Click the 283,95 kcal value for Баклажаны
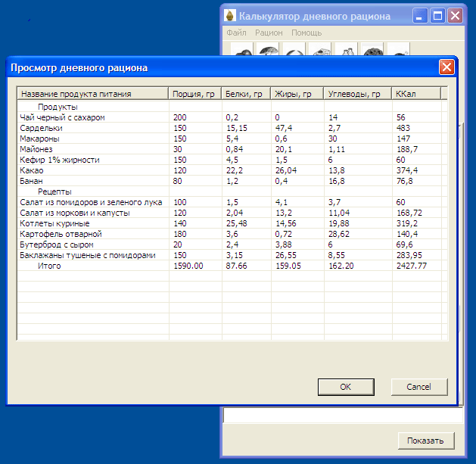 pos(409,255)
